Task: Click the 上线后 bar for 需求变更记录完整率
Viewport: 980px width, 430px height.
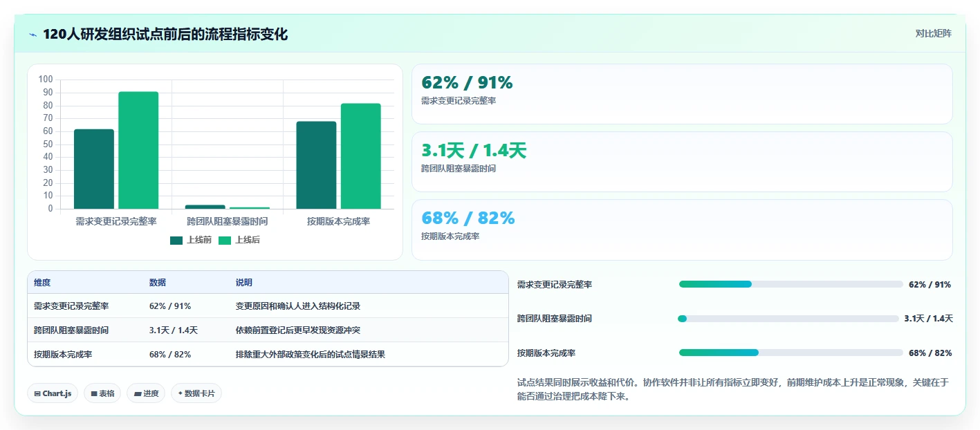Action: coord(138,150)
